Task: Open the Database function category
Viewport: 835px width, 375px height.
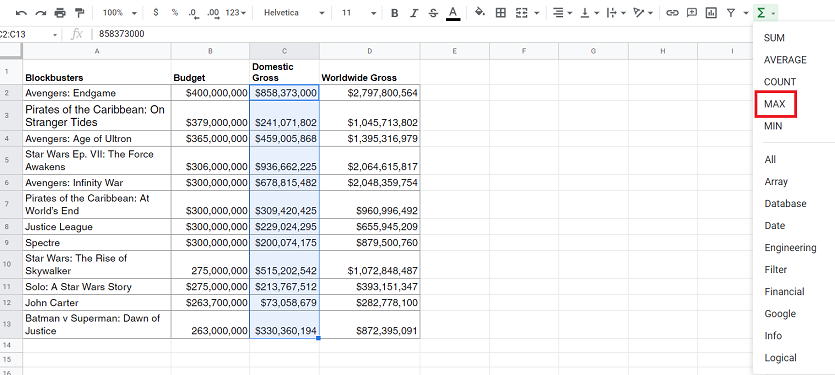Action: (x=785, y=203)
